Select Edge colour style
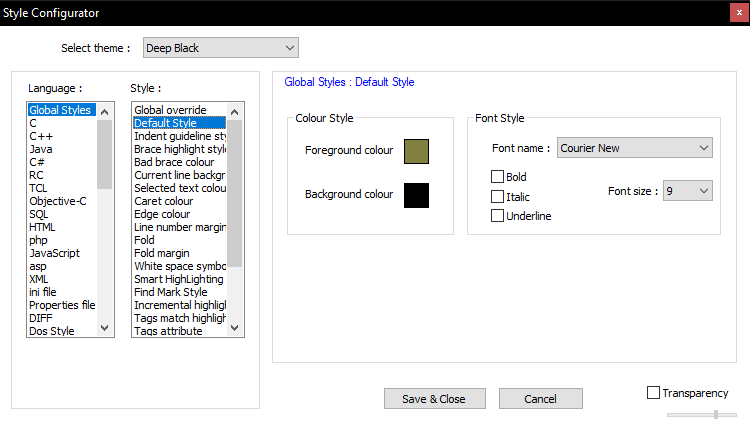This screenshot has width=750, height=426. tap(179, 214)
